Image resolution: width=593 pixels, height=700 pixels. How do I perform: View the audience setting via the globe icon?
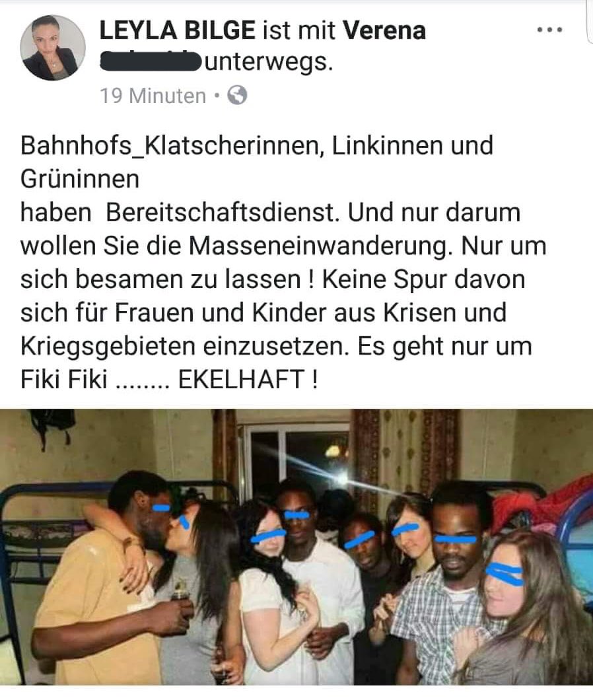237,95
